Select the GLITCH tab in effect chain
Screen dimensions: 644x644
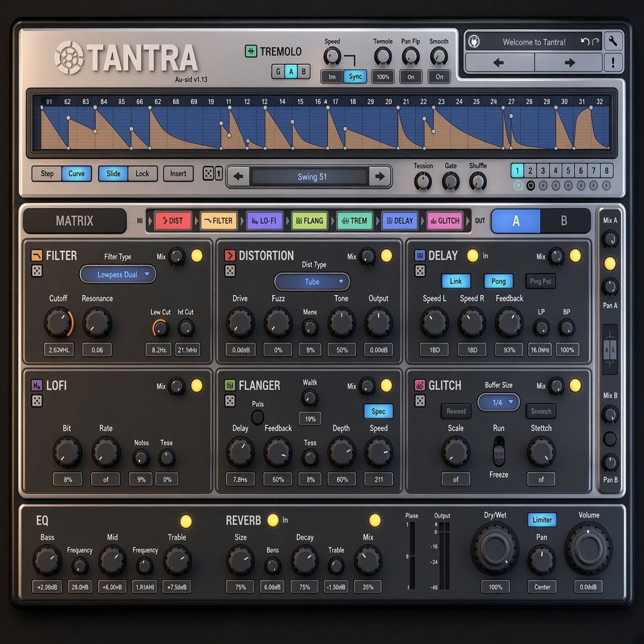pos(445,221)
